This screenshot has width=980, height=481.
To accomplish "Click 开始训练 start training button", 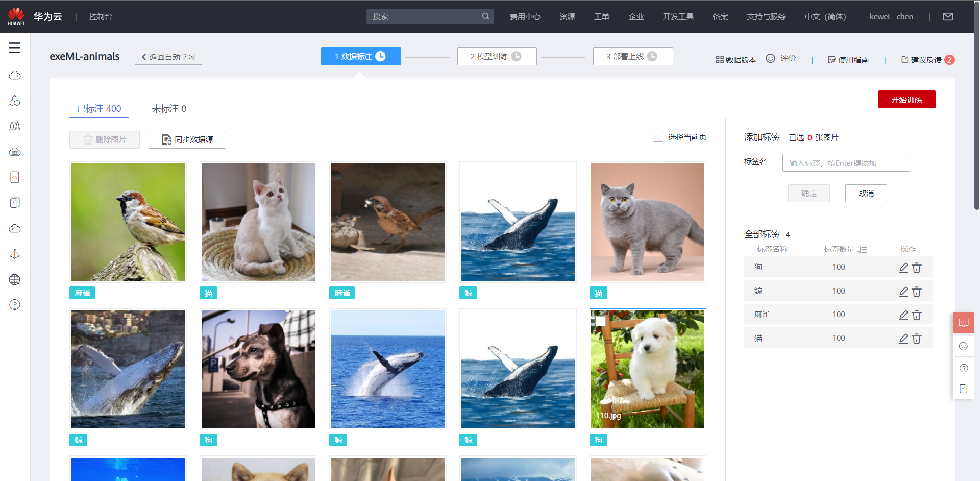I will (906, 100).
